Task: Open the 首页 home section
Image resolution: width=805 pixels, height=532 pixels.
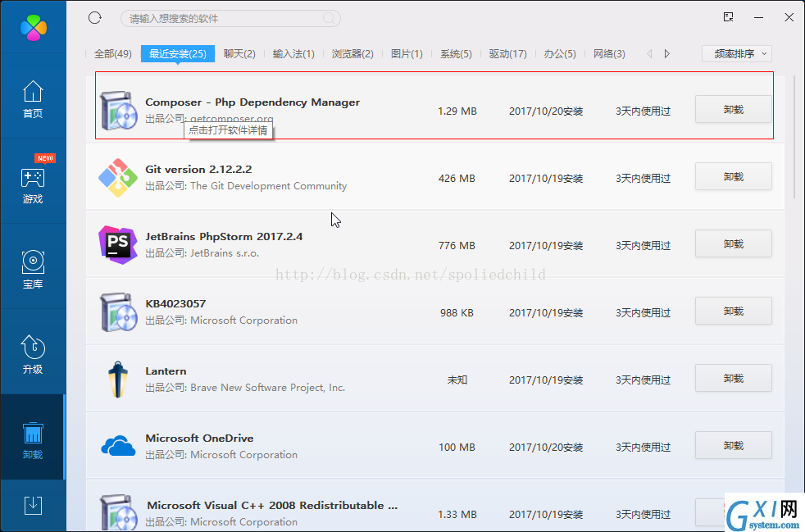Action: click(33, 99)
